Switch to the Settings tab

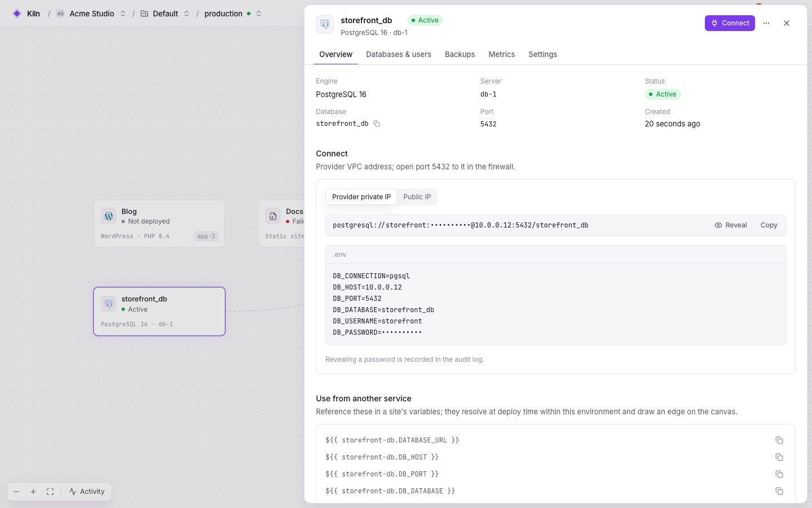pyautogui.click(x=542, y=54)
